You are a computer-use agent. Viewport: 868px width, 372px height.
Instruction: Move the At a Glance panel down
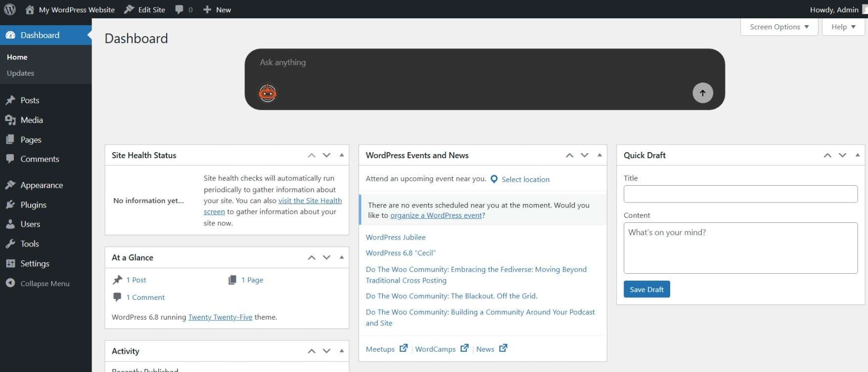(326, 257)
